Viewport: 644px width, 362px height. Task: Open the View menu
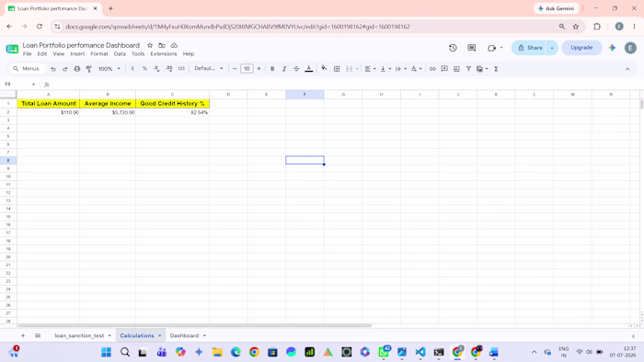(x=59, y=53)
